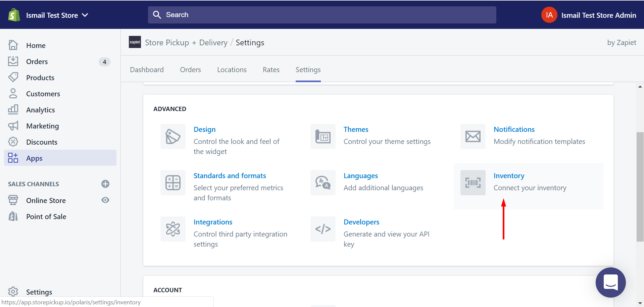
Task: Click Store Pickup + Delivery breadcrumb
Action: (x=186, y=43)
